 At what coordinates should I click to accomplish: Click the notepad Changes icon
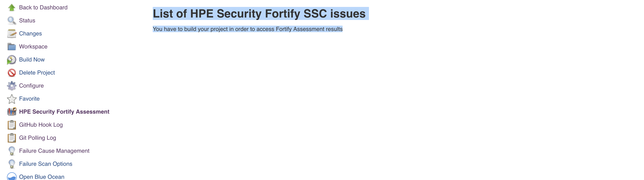click(x=11, y=34)
